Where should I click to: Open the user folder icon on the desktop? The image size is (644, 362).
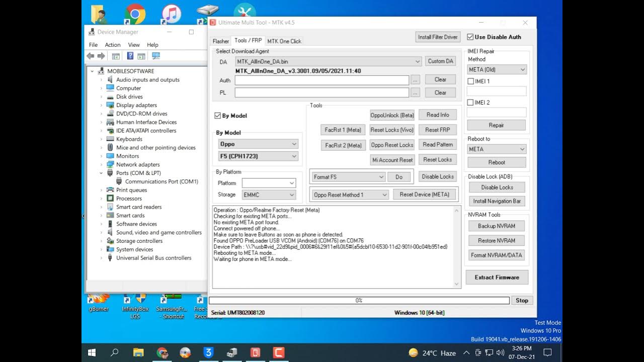click(x=99, y=14)
